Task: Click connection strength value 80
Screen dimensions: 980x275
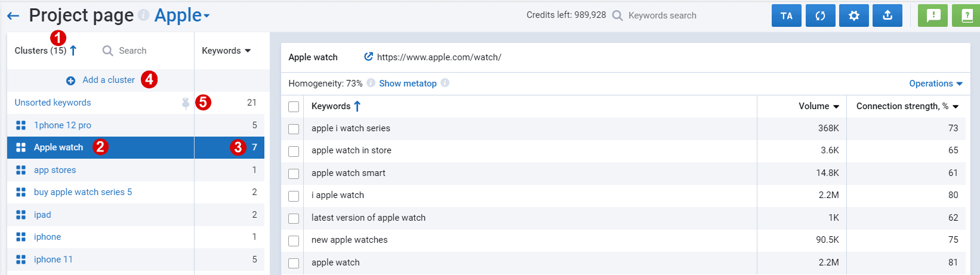Action: coord(953,195)
